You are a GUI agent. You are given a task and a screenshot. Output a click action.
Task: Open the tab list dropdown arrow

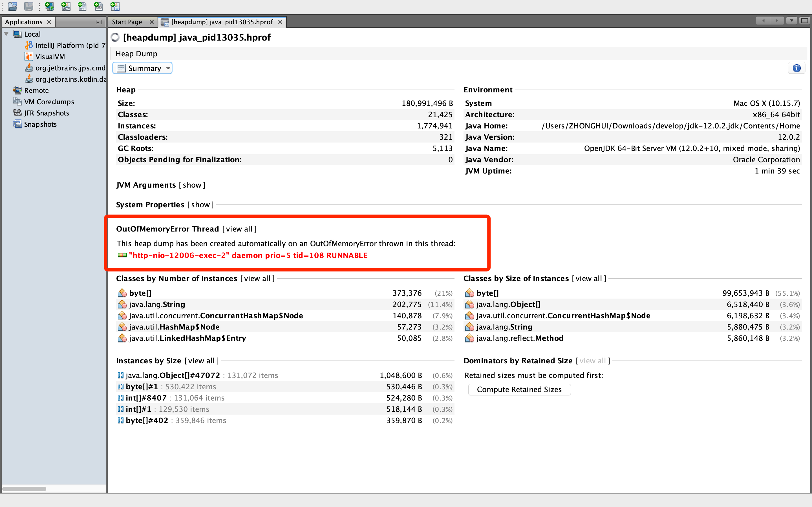pos(792,21)
